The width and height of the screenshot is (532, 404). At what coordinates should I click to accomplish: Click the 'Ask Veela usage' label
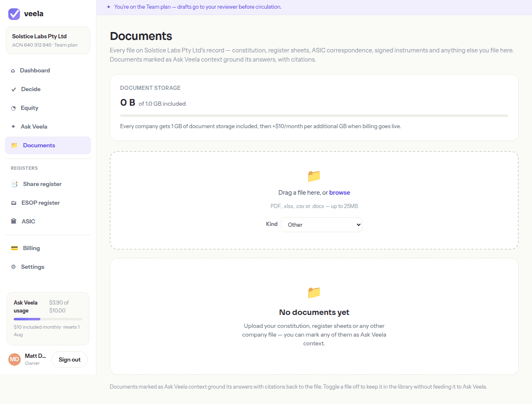pos(26,307)
